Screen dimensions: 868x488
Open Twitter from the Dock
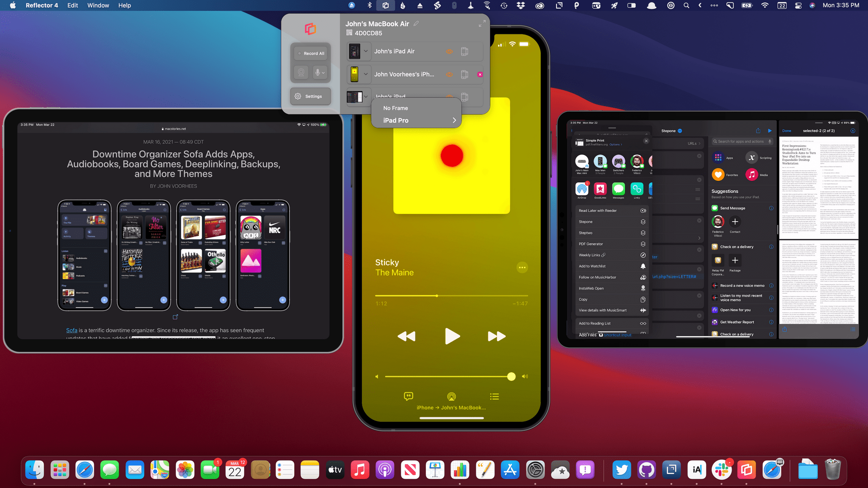[622, 470]
